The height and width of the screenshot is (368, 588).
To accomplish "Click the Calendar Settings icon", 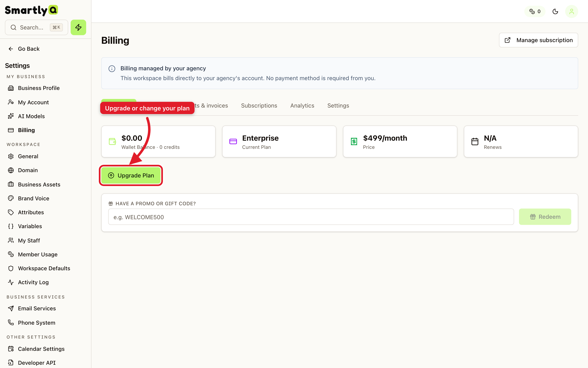I will [11, 349].
